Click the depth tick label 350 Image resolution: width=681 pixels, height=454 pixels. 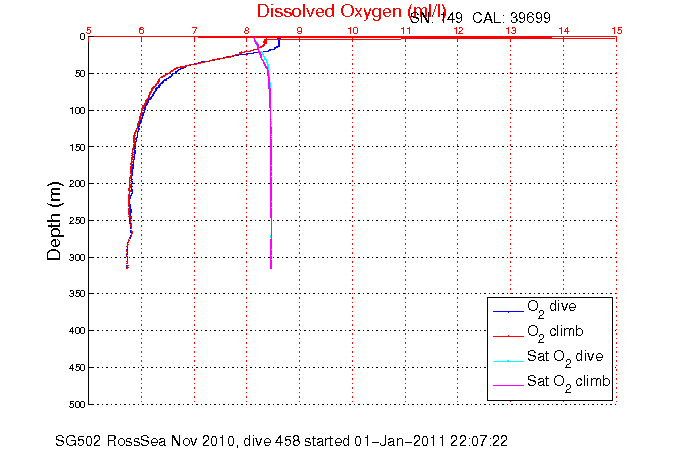click(77, 294)
